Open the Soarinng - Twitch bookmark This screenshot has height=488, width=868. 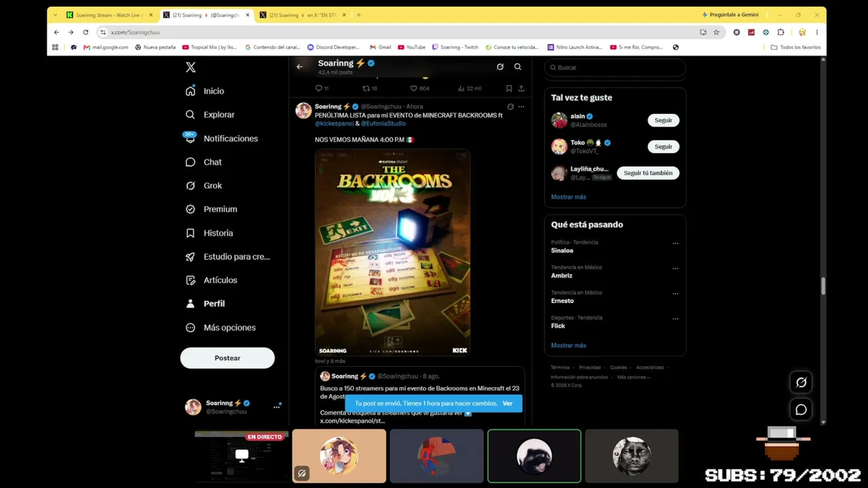click(x=455, y=47)
